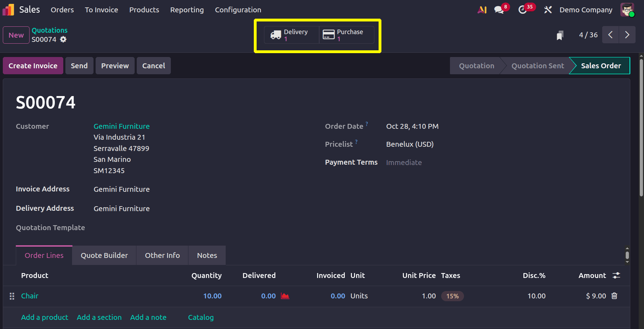Switch to the Other Info tab
644x329 pixels.
pos(162,255)
